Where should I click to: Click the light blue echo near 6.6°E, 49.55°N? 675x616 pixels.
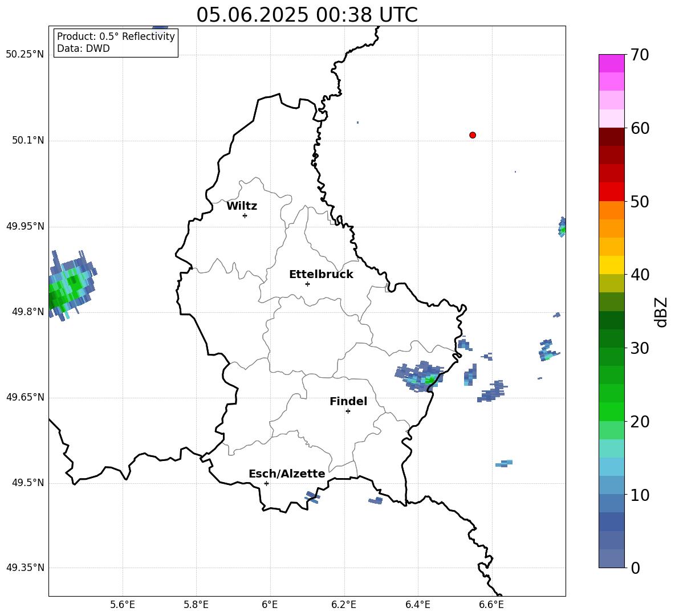pos(504,463)
